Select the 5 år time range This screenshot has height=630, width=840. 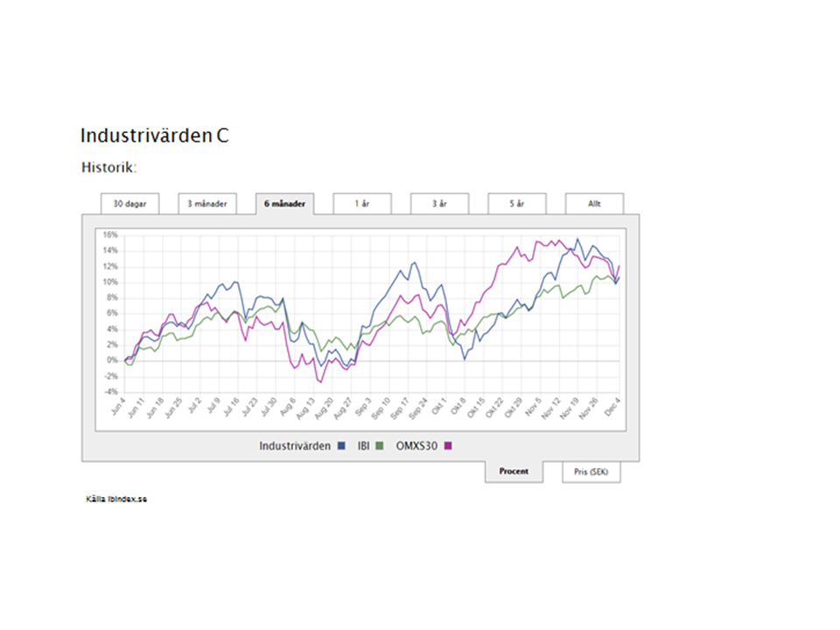pyautogui.click(x=517, y=204)
